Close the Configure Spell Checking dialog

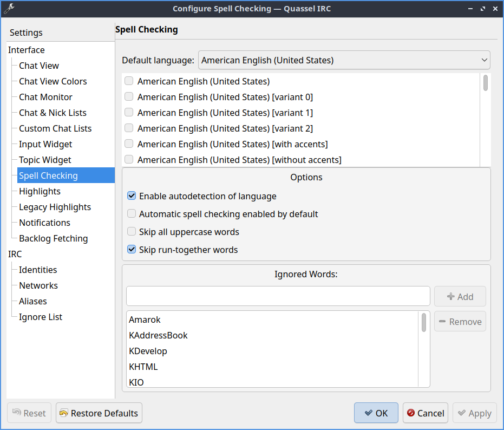point(495,8)
